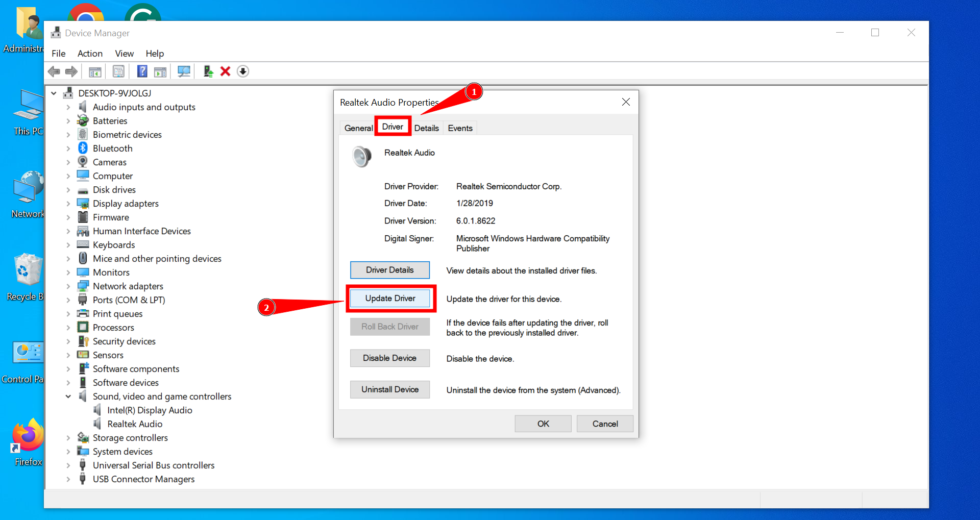Open the Help menu
The height and width of the screenshot is (520, 980).
tap(155, 54)
